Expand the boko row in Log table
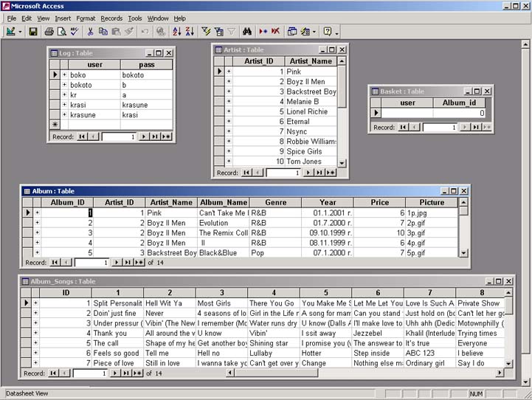Viewport: 532px width, 400px height. click(x=64, y=75)
